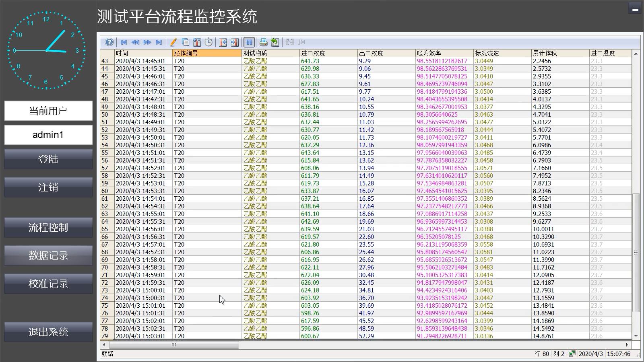Click the vertical scrollbar down arrow

tap(636, 336)
